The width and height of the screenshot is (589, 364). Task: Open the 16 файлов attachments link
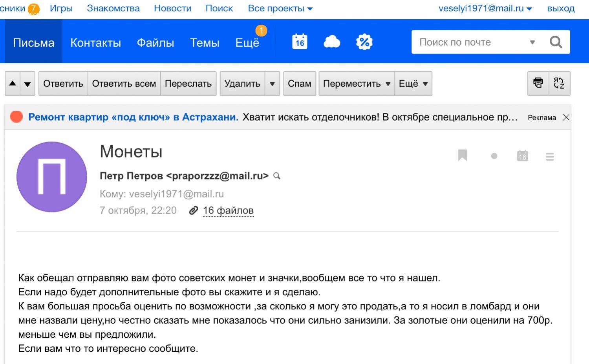click(x=228, y=210)
